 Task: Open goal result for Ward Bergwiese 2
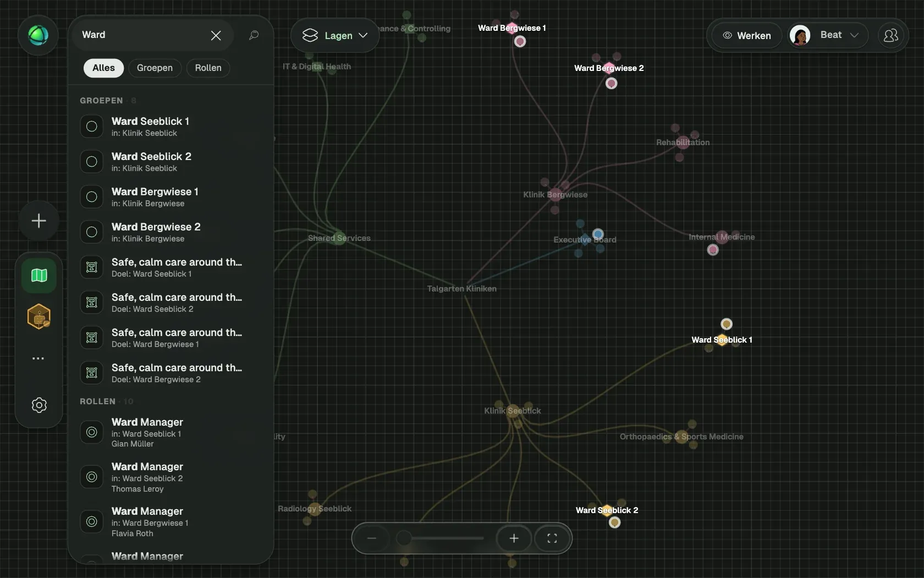pos(171,373)
